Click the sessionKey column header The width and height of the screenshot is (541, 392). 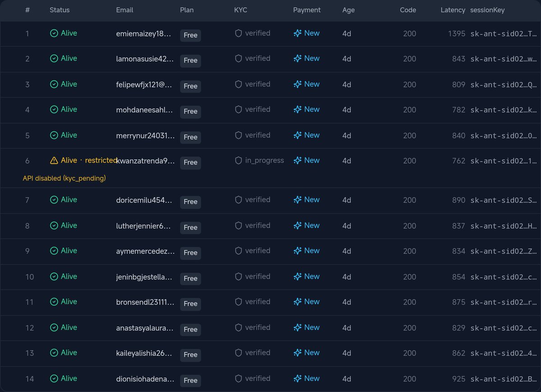(x=487, y=10)
